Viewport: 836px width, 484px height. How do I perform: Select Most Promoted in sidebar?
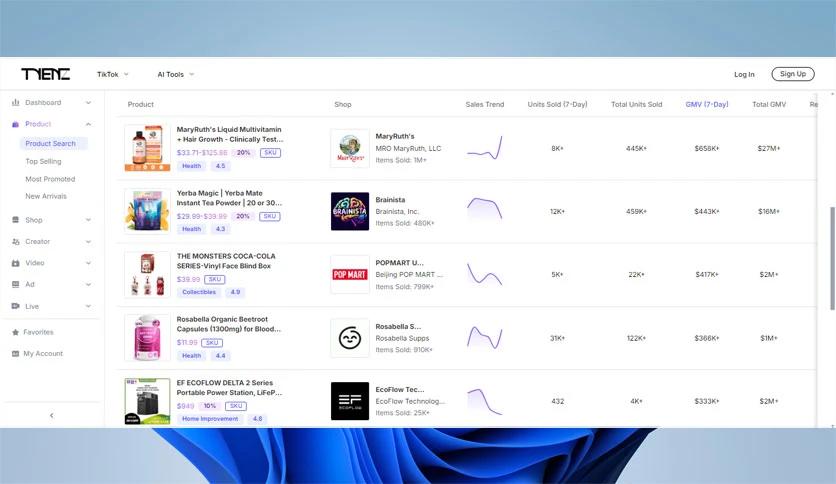(x=50, y=179)
